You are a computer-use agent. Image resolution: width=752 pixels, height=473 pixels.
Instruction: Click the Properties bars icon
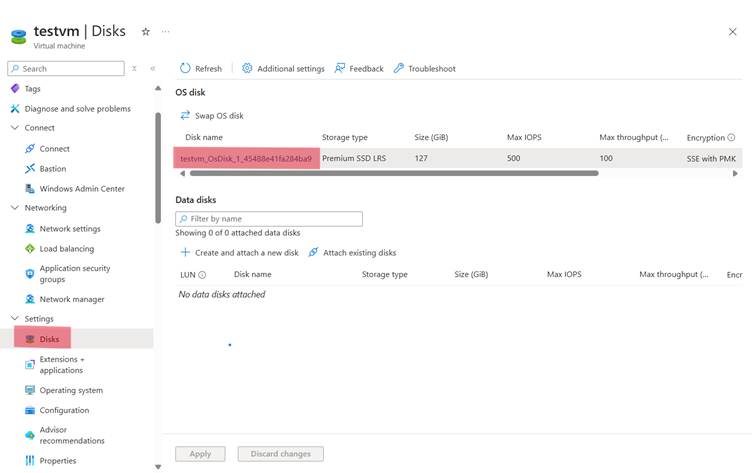[30, 461]
